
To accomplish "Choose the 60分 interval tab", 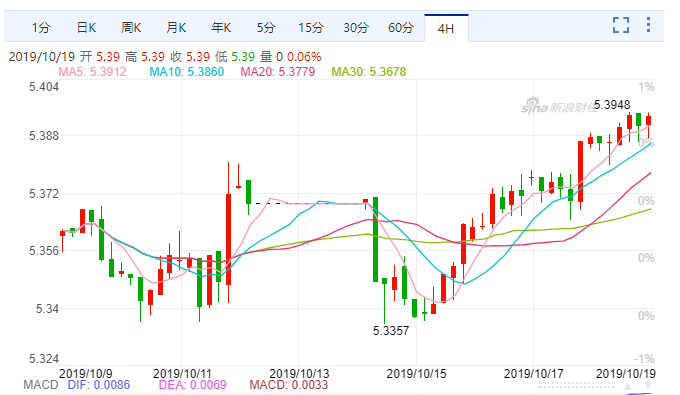I will click(x=401, y=28).
